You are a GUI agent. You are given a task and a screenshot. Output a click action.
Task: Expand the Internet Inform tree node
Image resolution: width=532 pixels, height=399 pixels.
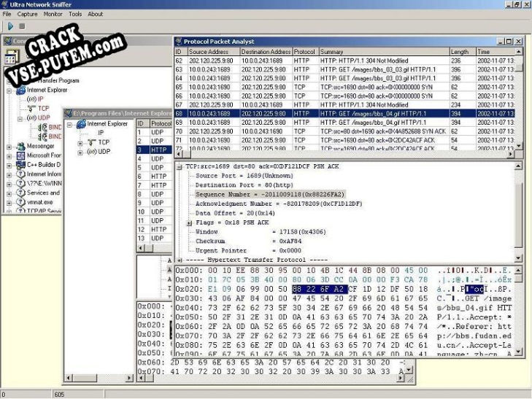[9, 175]
